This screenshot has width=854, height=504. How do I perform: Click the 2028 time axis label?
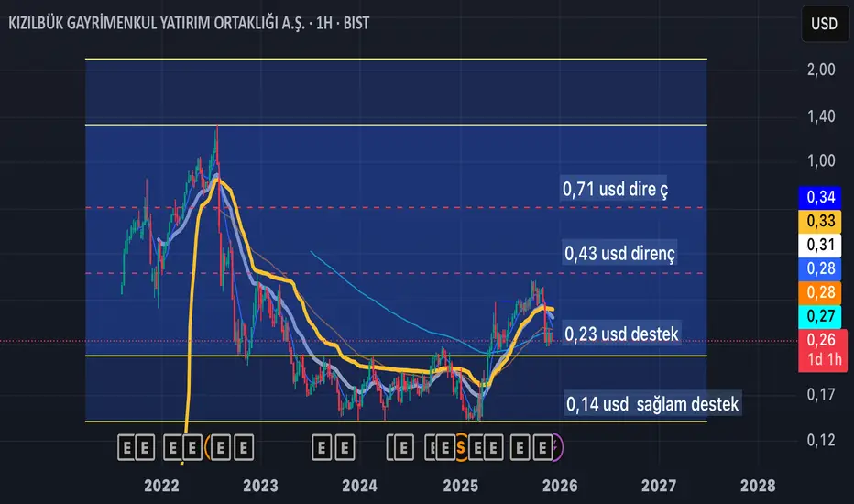pos(758,486)
